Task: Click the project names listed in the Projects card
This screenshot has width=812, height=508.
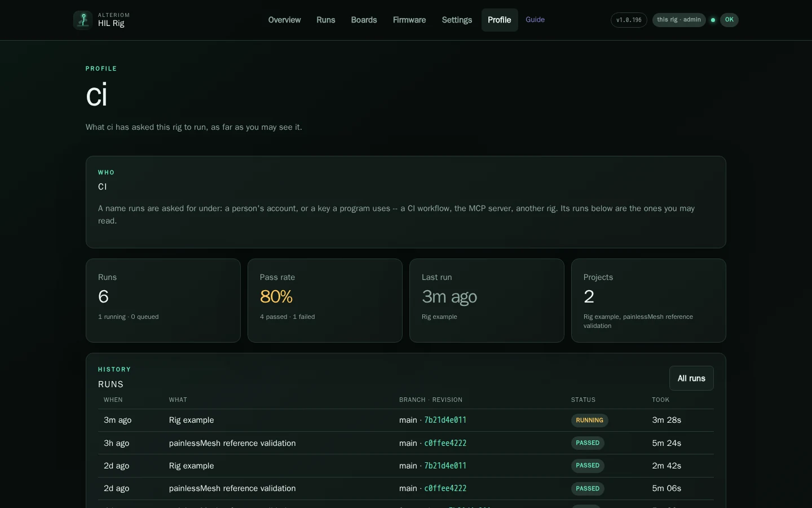Action: (x=638, y=321)
